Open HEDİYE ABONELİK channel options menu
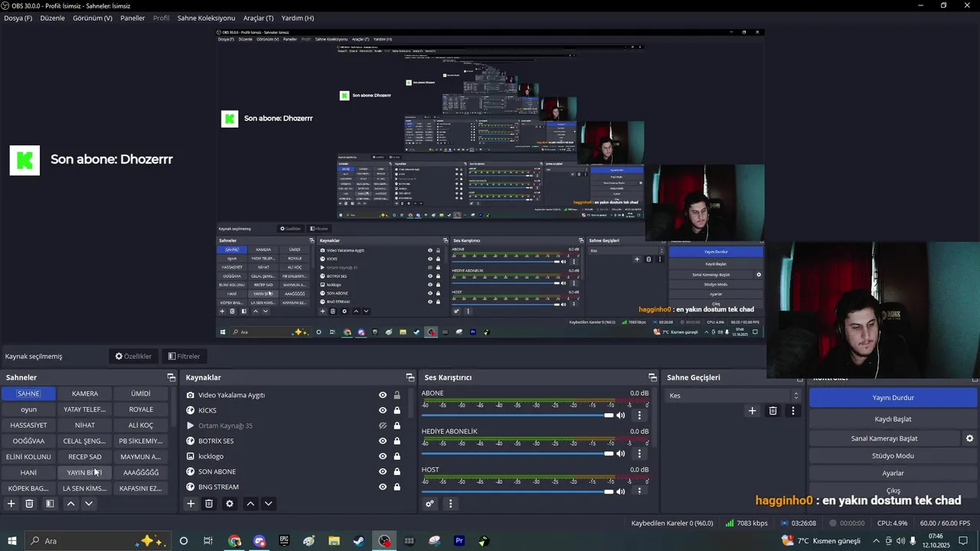 [x=639, y=454]
